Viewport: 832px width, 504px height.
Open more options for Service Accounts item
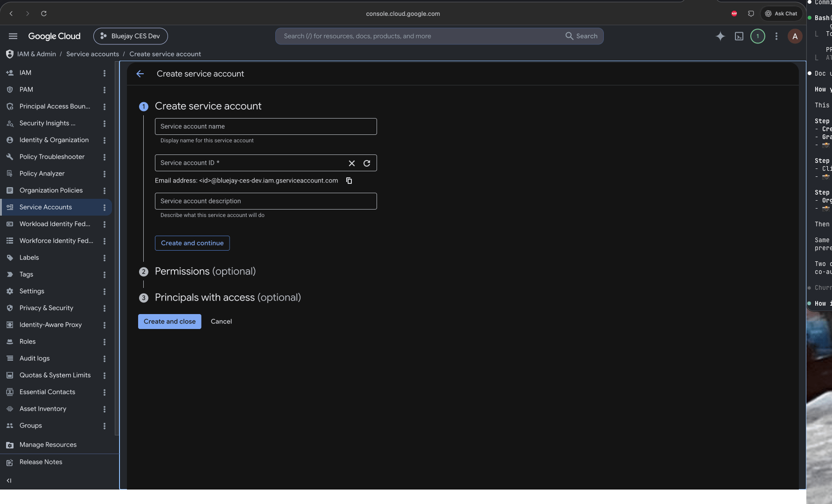(x=105, y=207)
